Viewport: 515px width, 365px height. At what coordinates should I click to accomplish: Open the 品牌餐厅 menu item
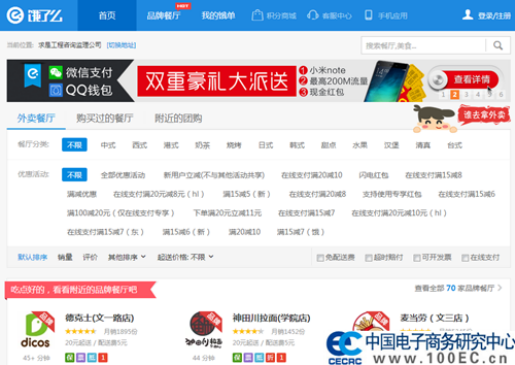(164, 15)
